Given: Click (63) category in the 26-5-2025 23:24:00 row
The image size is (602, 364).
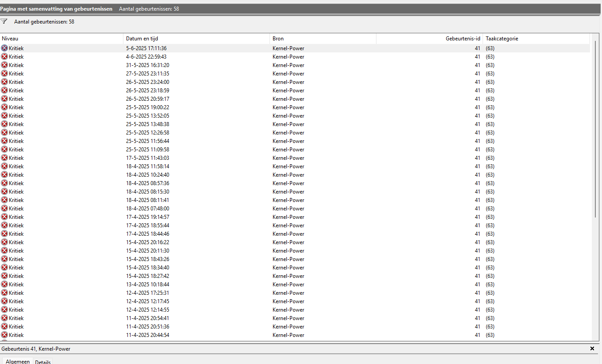Looking at the screenshot, I should click(x=490, y=82).
